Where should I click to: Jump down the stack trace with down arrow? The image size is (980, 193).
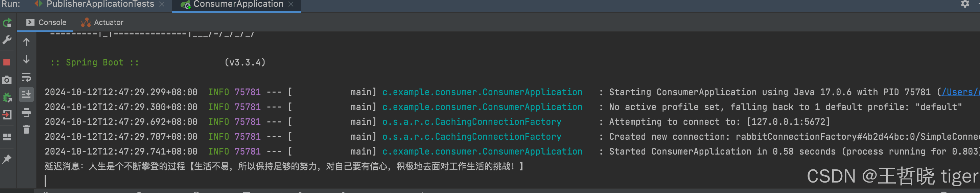(x=26, y=60)
